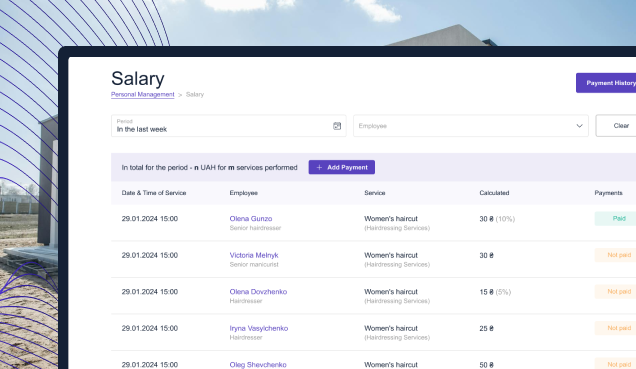Click the 'Date & Time of Service' column header
Viewport: 636px width, 369px height.
point(154,193)
